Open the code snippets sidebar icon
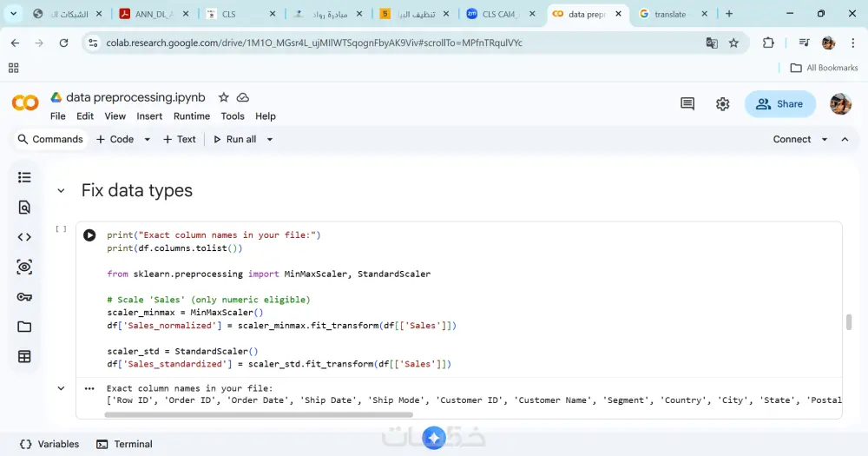Image resolution: width=868 pixels, height=456 pixels. point(24,237)
